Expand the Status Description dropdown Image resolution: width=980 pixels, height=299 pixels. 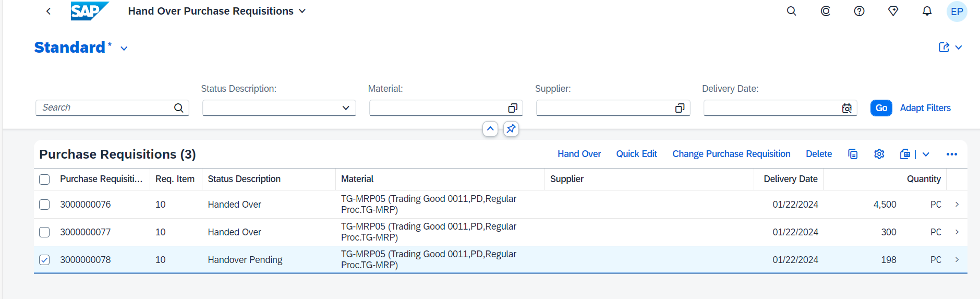click(x=345, y=108)
